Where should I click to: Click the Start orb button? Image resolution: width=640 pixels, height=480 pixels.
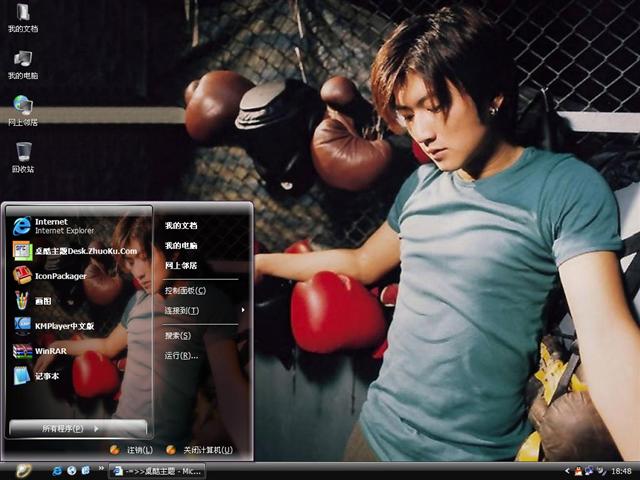click(24, 471)
